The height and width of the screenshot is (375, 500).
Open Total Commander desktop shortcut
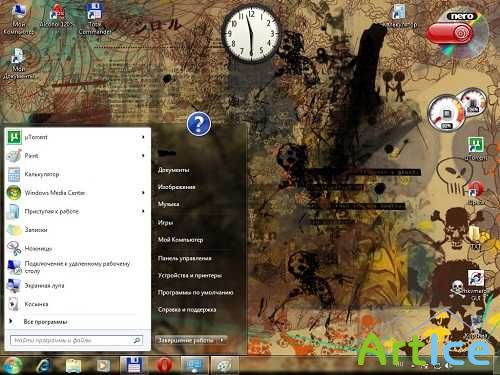click(x=95, y=19)
